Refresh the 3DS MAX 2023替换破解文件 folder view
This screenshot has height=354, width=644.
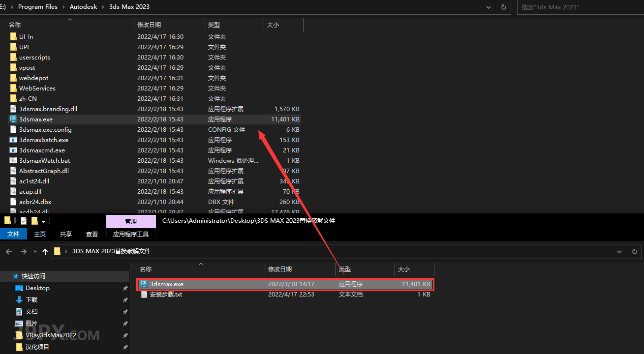pyautogui.click(x=634, y=251)
